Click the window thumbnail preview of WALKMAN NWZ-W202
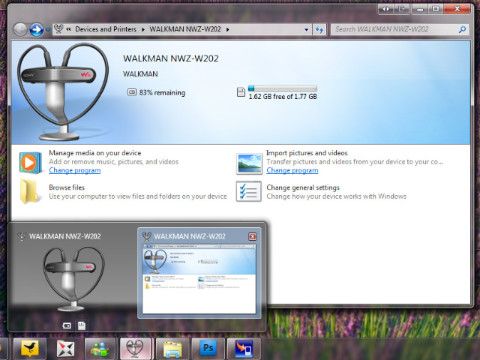Screen dimensions: 480x360 199,278
